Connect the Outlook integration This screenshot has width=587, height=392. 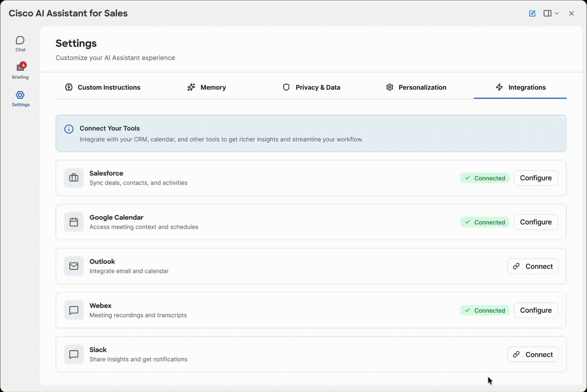(x=533, y=266)
